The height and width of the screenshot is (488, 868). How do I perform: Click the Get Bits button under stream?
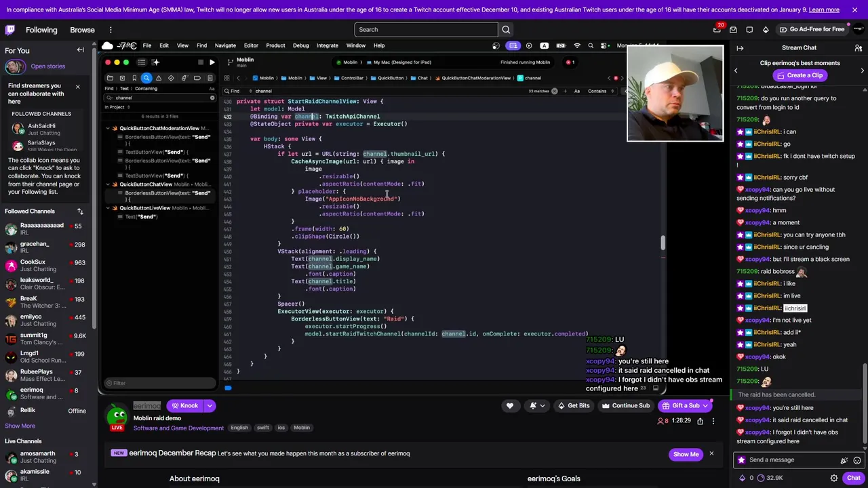(573, 406)
